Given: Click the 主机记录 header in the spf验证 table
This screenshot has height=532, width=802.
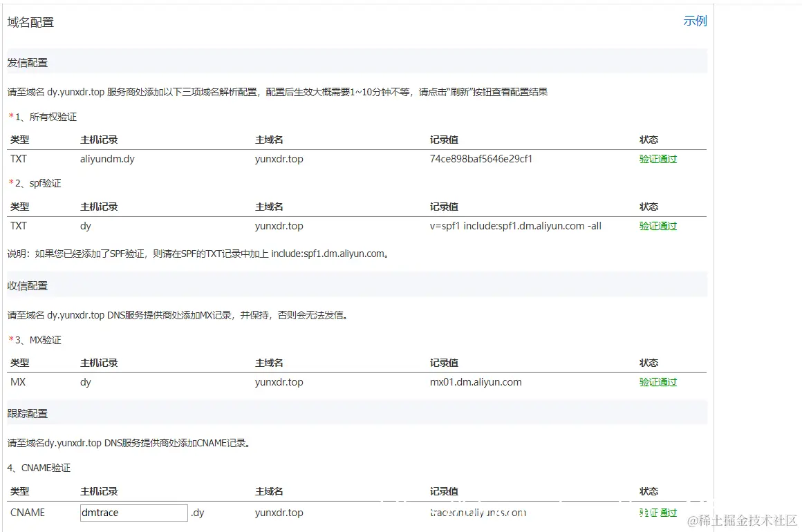Looking at the screenshot, I should pyautogui.click(x=100, y=207).
